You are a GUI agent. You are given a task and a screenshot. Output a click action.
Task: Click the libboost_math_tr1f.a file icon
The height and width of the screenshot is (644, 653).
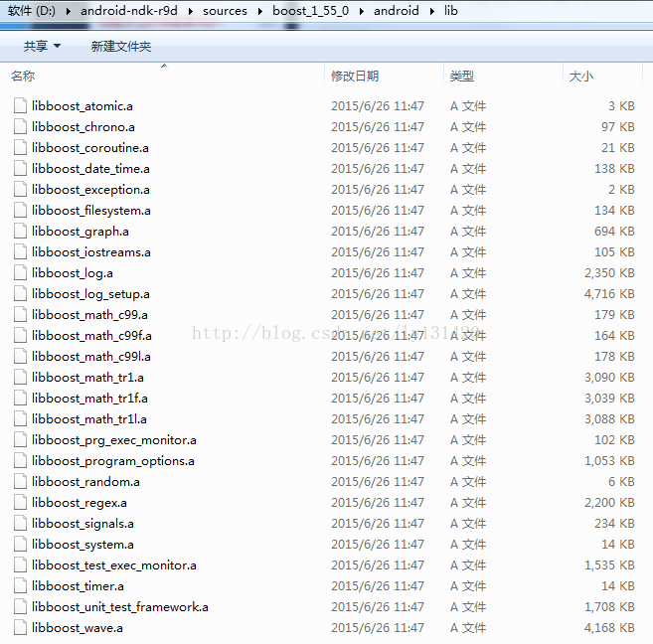[x=20, y=398]
